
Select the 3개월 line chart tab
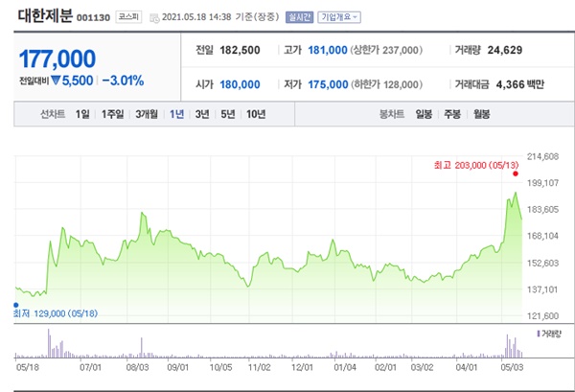pyautogui.click(x=147, y=114)
